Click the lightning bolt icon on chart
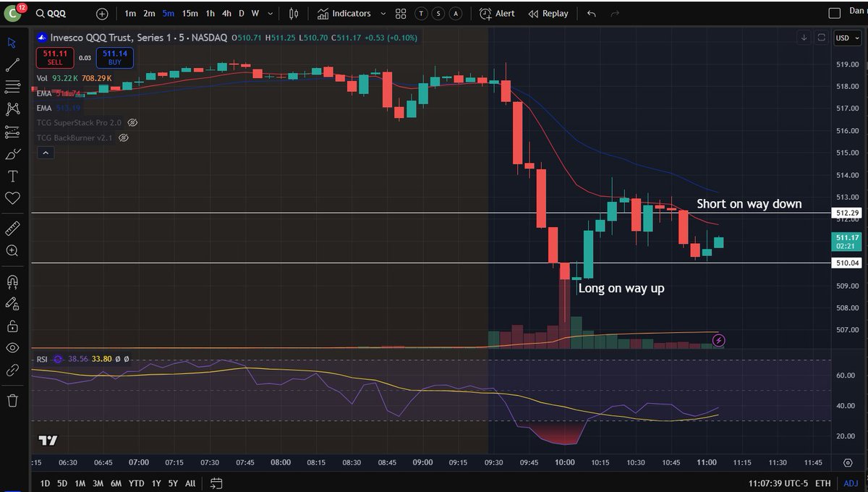868x492 pixels. [x=719, y=340]
